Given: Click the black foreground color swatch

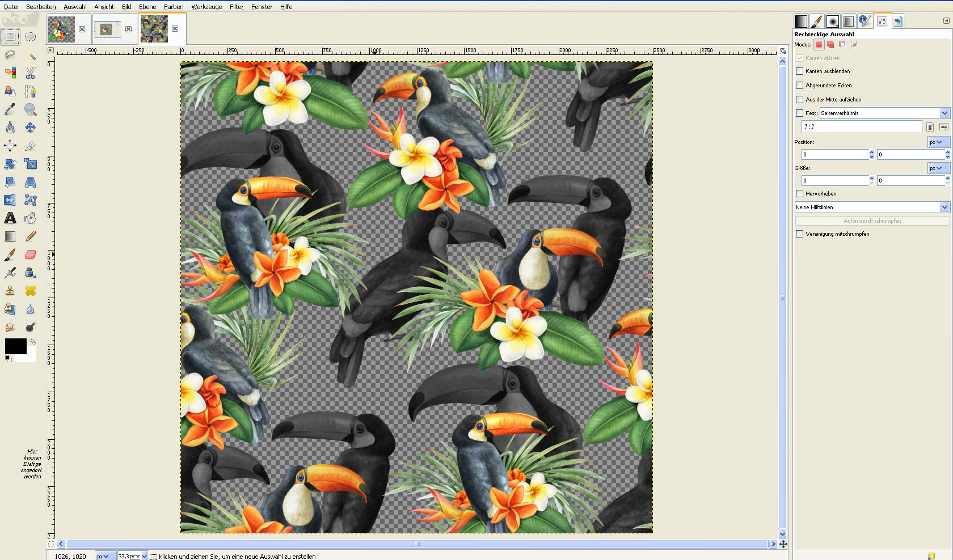Looking at the screenshot, I should [x=15, y=346].
